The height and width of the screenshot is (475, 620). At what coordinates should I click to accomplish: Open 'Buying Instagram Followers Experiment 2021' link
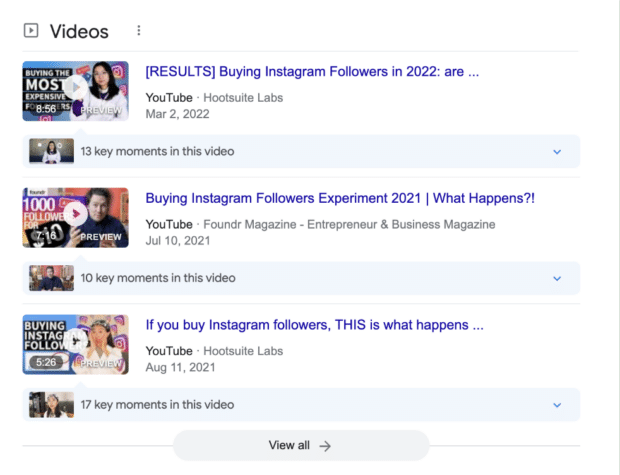340,199
